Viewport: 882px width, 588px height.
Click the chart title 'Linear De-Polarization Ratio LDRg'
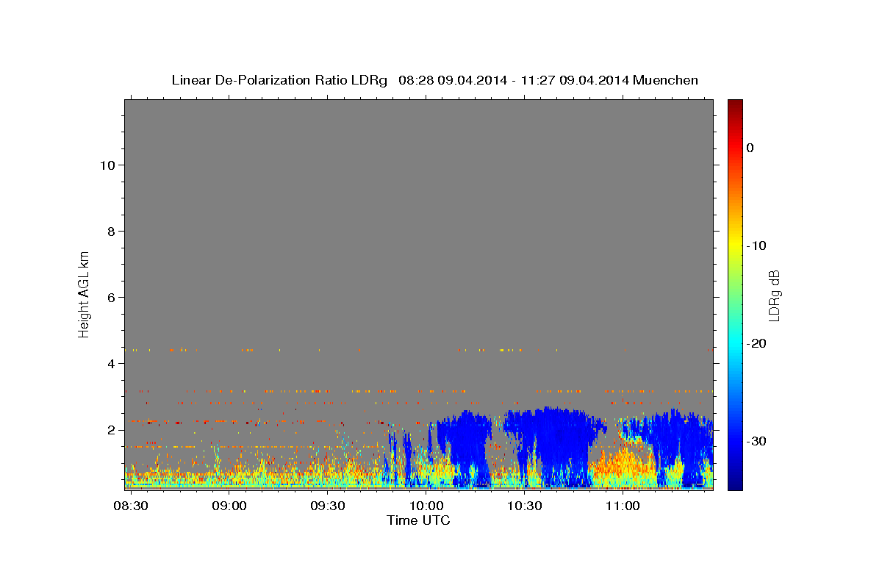pyautogui.click(x=279, y=80)
